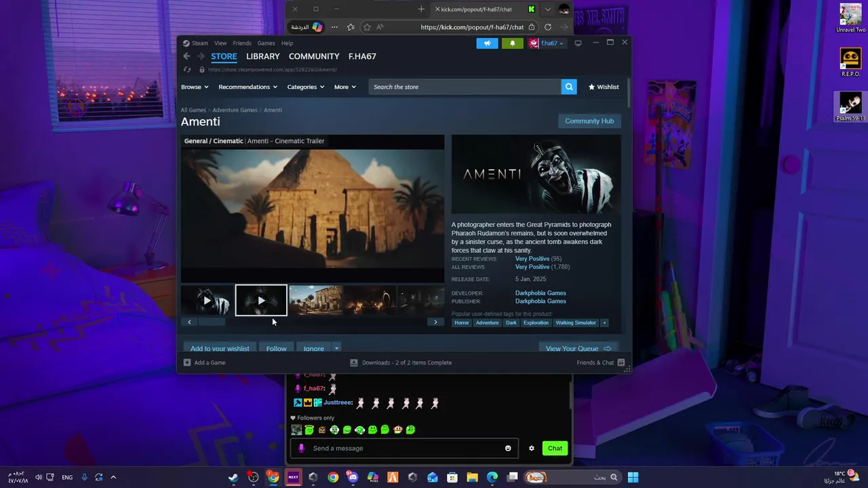Expand the Categories menu
868x488 pixels.
pyautogui.click(x=305, y=87)
